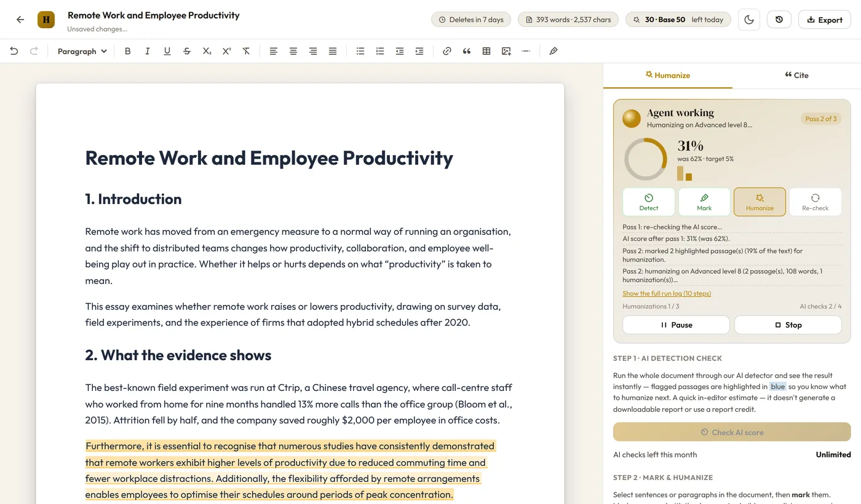This screenshot has width=861, height=504.
Task: Insert a table
Action: pos(486,51)
